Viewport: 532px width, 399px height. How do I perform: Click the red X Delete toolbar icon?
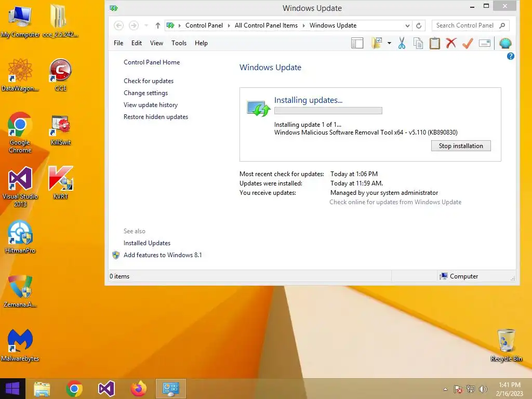451,43
